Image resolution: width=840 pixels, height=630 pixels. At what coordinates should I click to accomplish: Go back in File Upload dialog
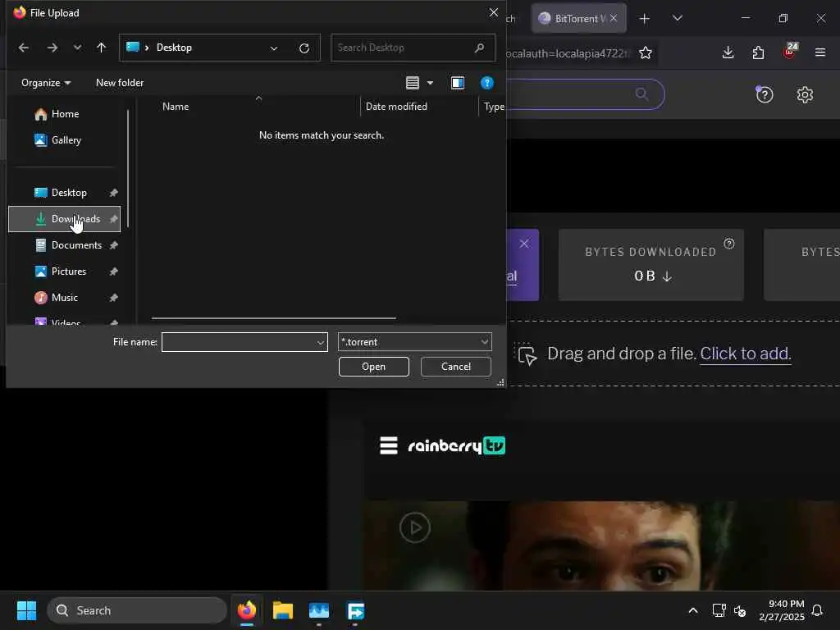24,48
